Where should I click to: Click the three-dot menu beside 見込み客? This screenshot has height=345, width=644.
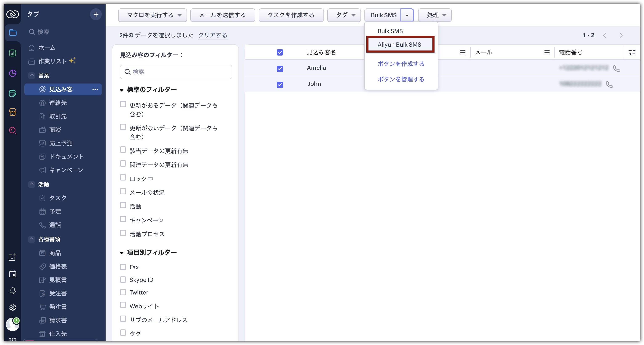[95, 89]
